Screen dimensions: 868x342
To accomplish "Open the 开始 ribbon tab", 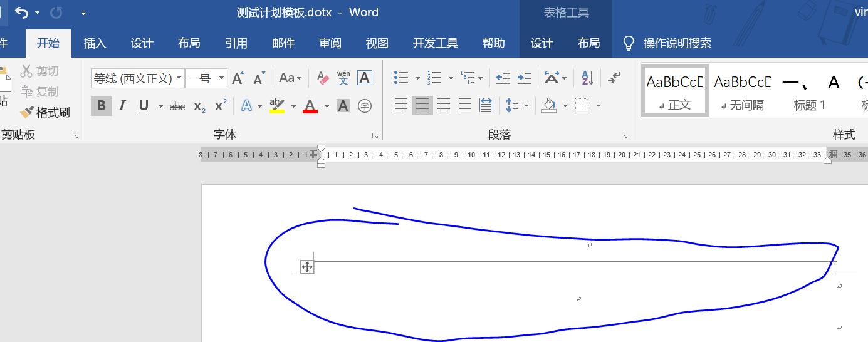I will pos(48,43).
